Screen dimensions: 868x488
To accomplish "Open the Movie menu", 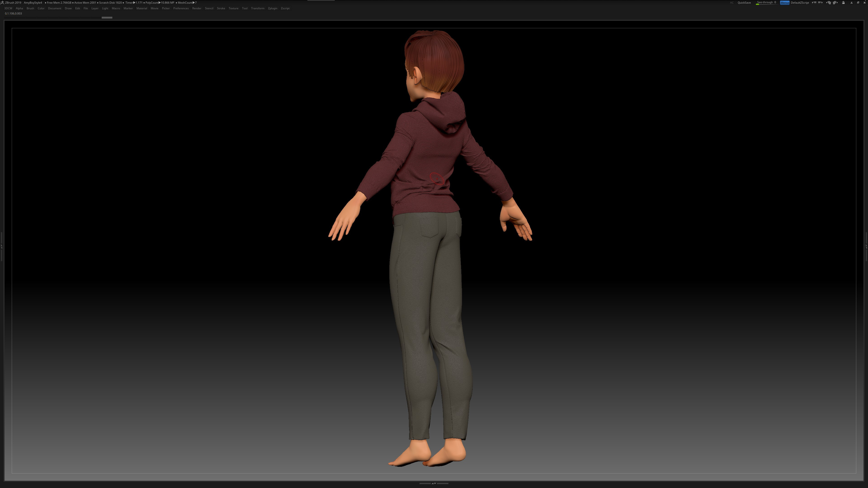I will pyautogui.click(x=154, y=8).
